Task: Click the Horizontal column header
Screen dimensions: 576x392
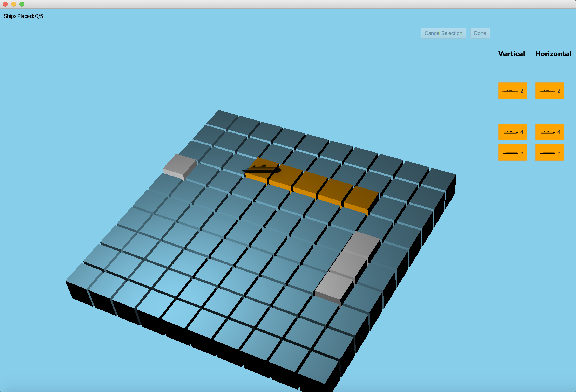Action: tap(553, 54)
